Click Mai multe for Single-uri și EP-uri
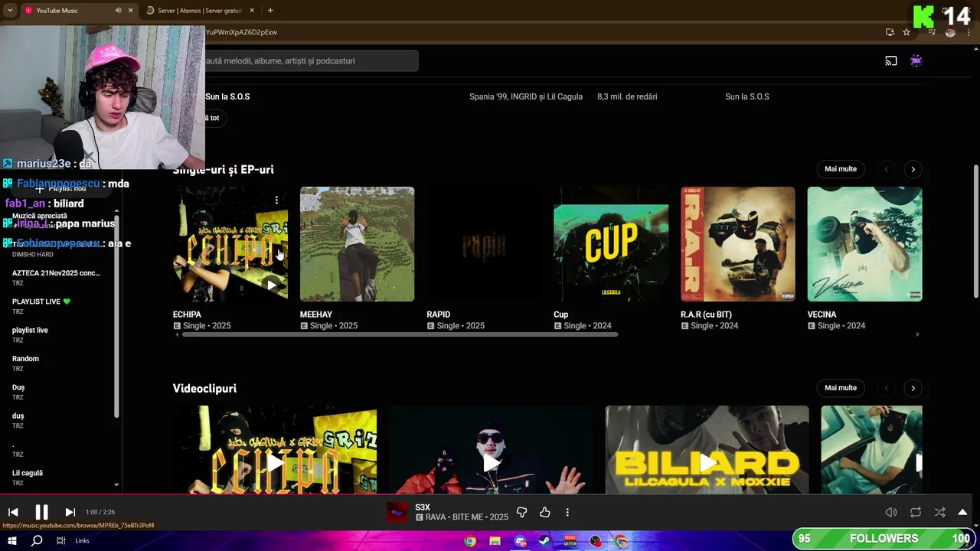 (x=841, y=169)
